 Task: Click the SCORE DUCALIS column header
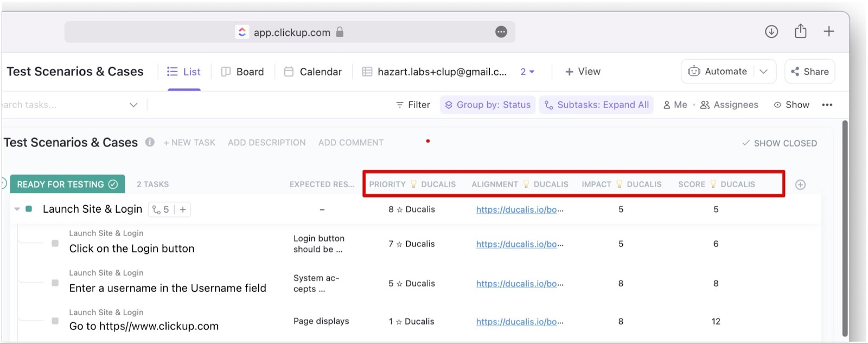pyautogui.click(x=717, y=184)
